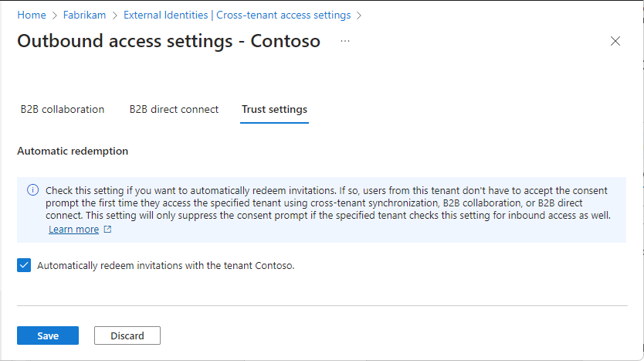Select the Trust settings tab
The image size is (644, 361).
click(274, 110)
